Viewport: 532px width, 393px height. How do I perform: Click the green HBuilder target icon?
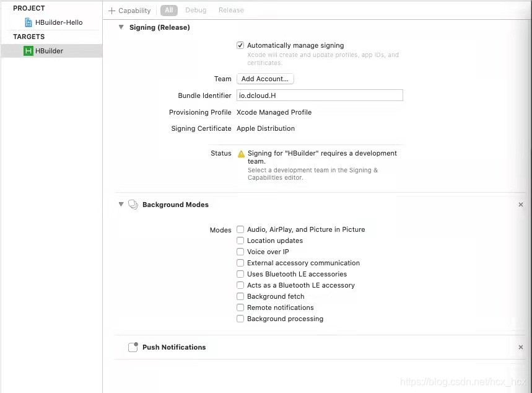pos(28,51)
